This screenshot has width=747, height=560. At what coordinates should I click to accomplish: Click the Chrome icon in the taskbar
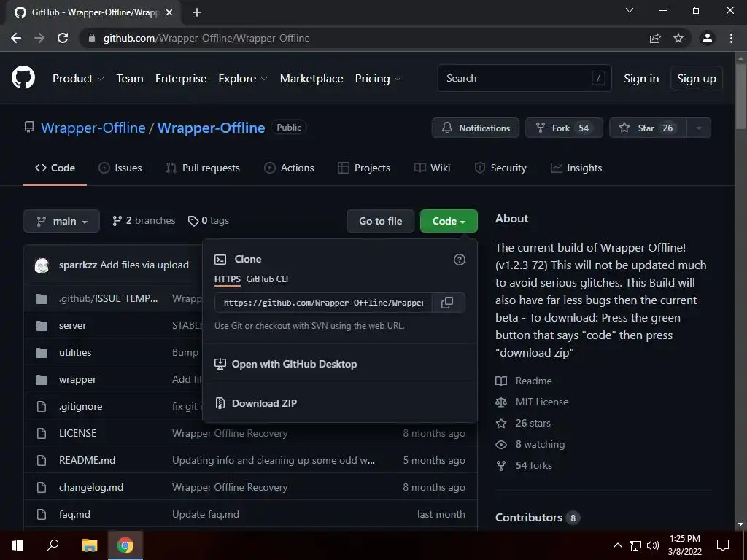click(125, 545)
